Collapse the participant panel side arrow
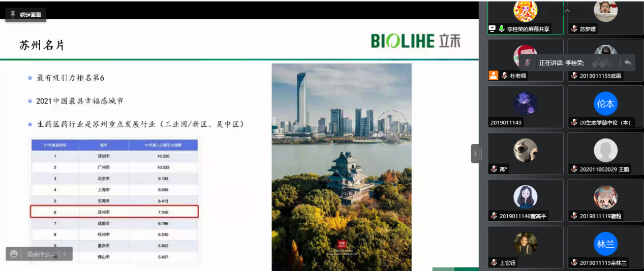 [475, 153]
